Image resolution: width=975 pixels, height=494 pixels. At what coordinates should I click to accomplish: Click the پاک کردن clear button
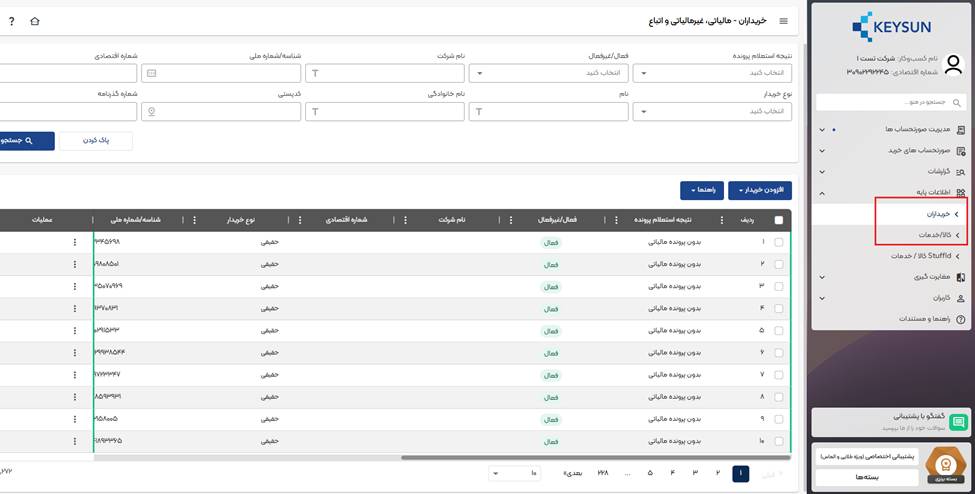[96, 141]
